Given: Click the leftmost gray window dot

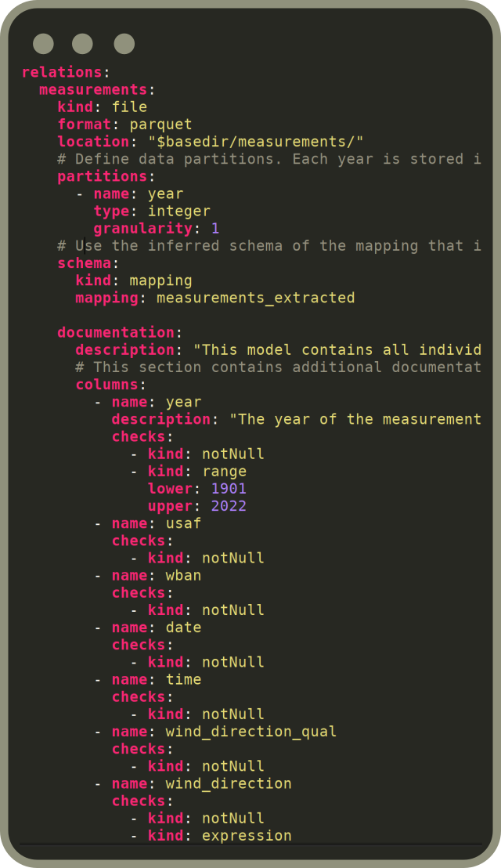Looking at the screenshot, I should (x=44, y=44).
